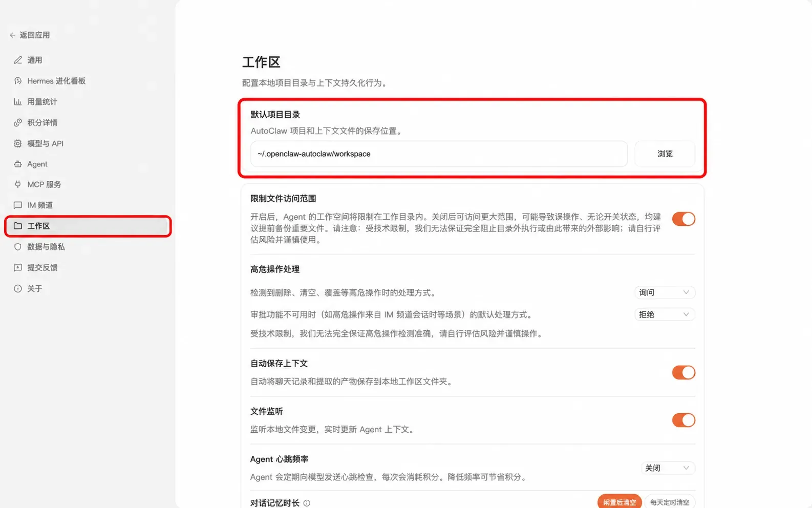Click the robot icon for Agent
Screen dimensions: 812x508
pyautogui.click(x=18, y=164)
